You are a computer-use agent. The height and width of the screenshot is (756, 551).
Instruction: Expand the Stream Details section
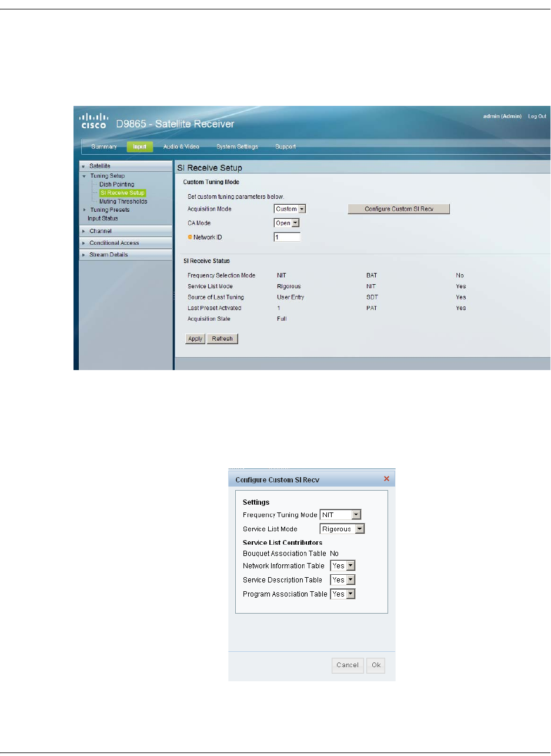125,255
